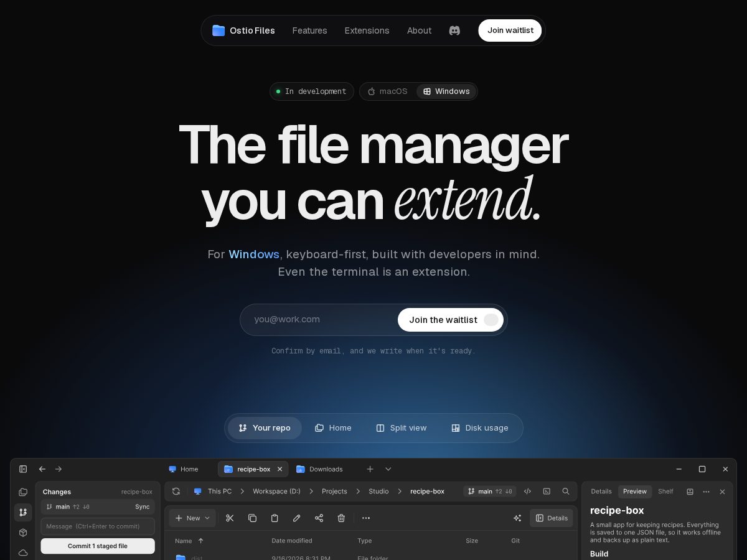The image size is (747, 560).
Task: Go back using the left arrow icon
Action: [x=42, y=469]
